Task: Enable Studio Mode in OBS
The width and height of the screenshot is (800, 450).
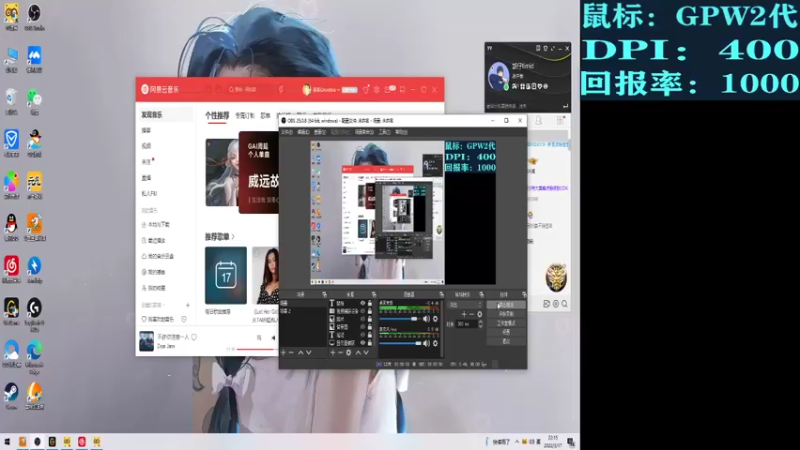Action: tap(506, 323)
